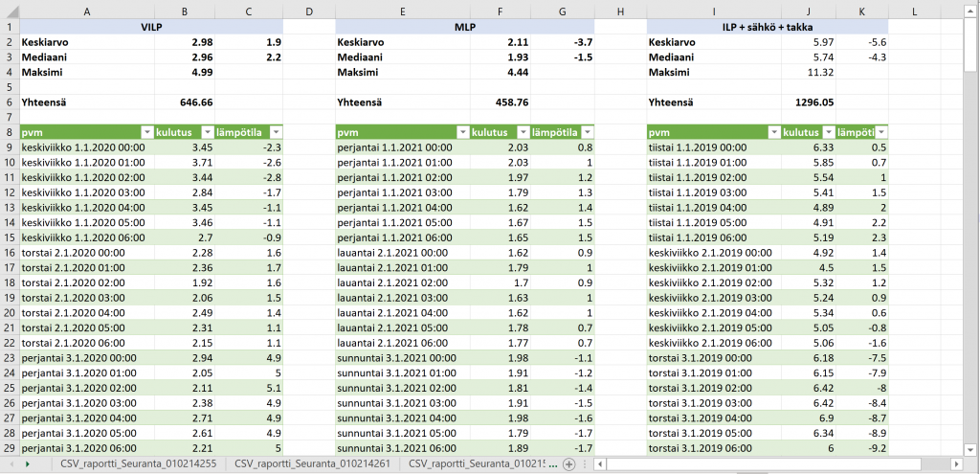
Task: Open the lämpötila filter dropdown in column G
Action: 586,133
